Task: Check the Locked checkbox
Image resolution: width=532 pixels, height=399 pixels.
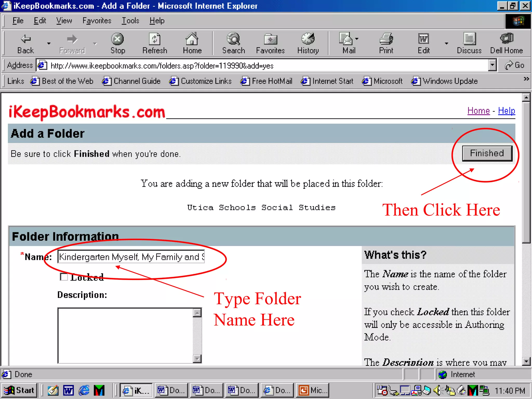Action: (x=64, y=277)
